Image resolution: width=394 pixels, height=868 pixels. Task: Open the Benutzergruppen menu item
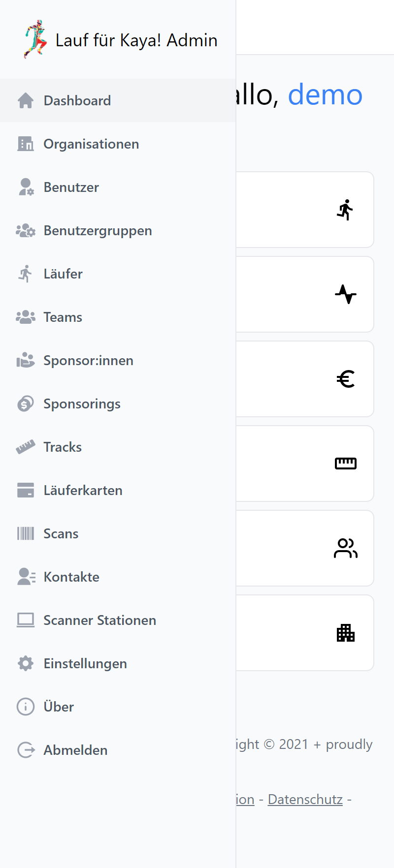pyautogui.click(x=98, y=230)
